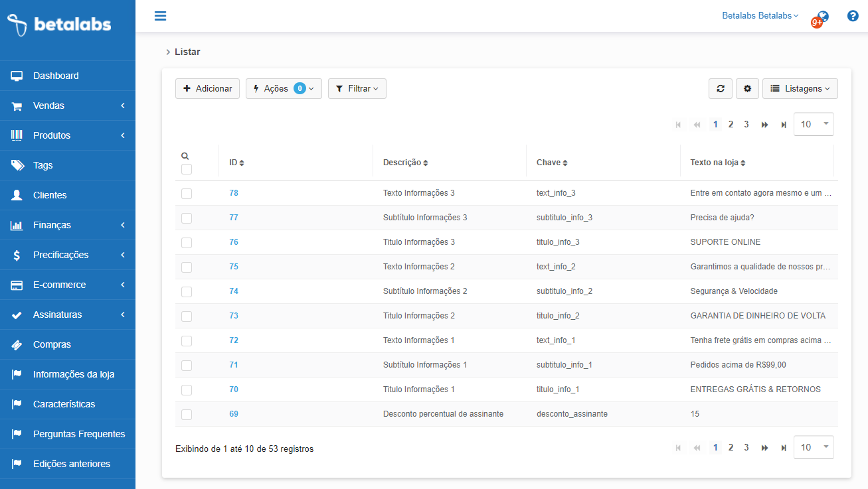Image resolution: width=868 pixels, height=489 pixels.
Task: Click the refresh list icon button
Action: (721, 89)
